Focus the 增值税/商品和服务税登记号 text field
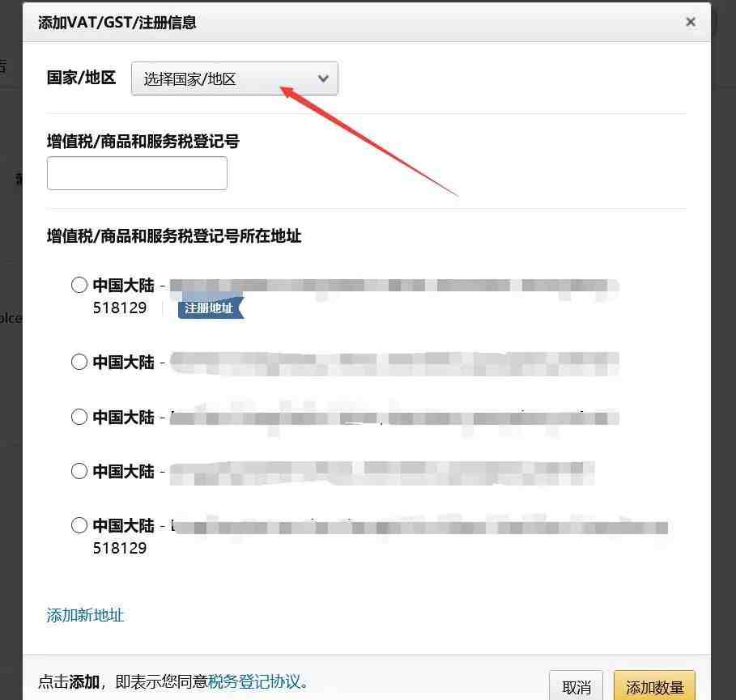This screenshot has height=700, width=736. pos(137,173)
